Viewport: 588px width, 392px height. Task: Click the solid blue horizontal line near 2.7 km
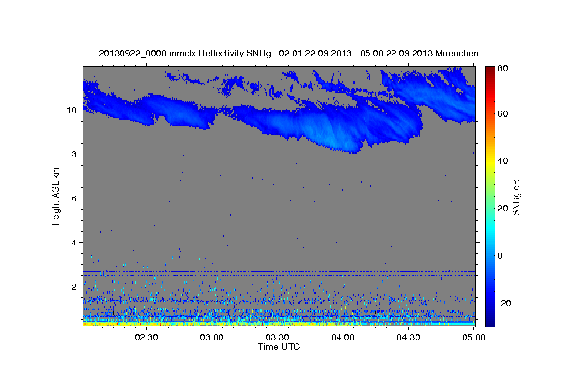(x=279, y=271)
